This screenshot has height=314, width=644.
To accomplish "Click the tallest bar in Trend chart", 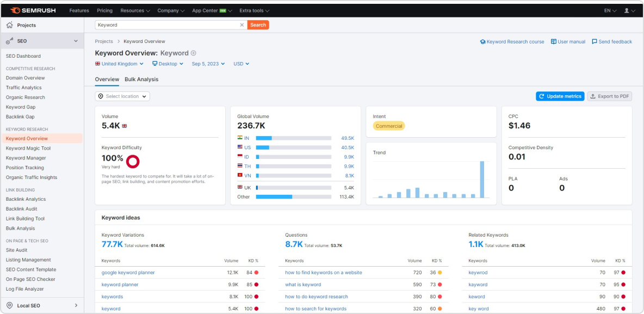I will 482,179.
